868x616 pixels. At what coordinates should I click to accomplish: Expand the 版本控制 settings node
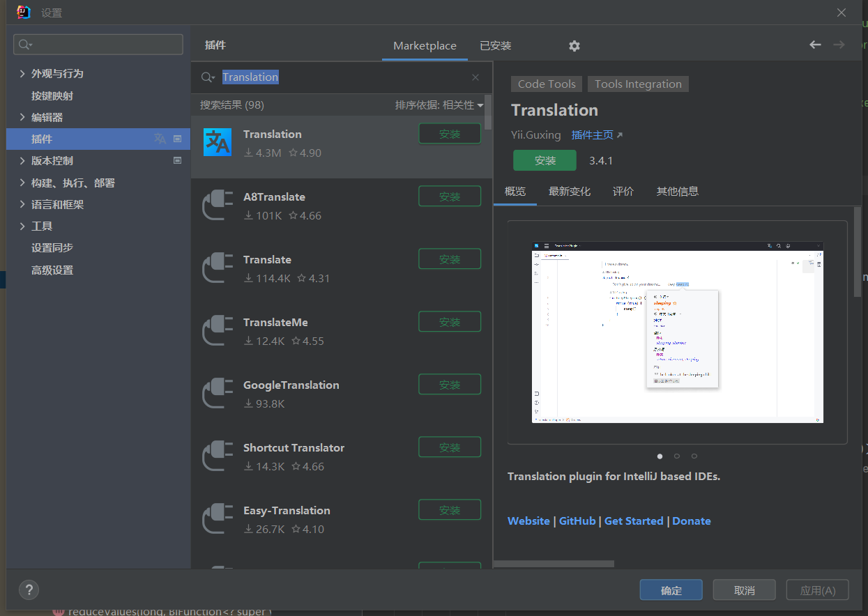(22, 160)
